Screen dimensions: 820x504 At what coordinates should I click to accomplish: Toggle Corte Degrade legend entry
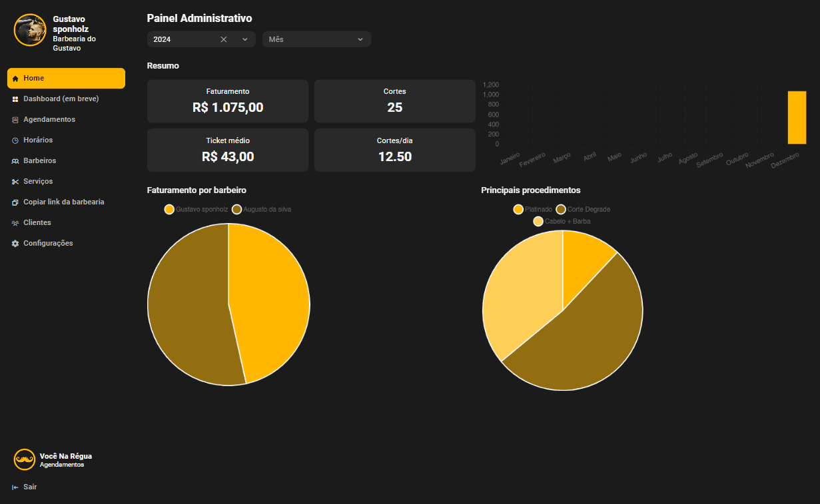coord(583,209)
